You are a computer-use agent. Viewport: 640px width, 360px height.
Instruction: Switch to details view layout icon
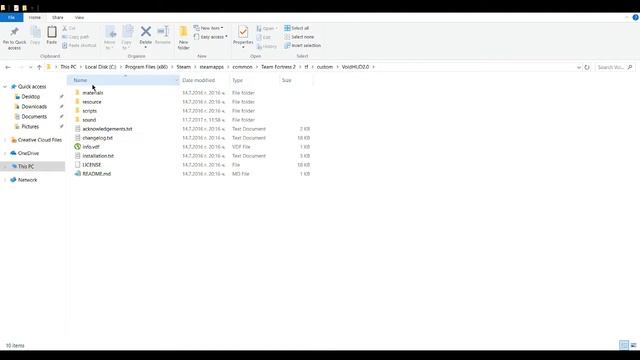tap(624, 345)
